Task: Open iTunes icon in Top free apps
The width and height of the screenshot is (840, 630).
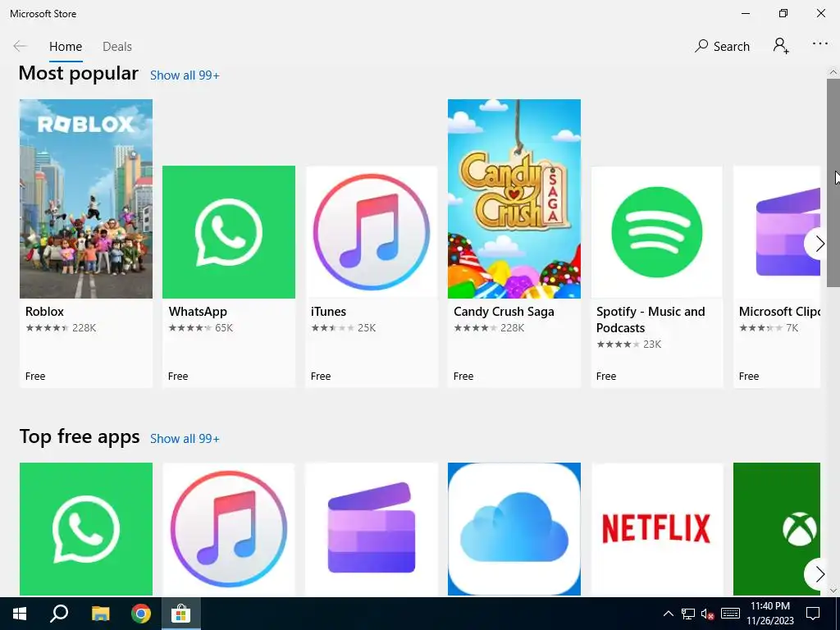Action: tap(229, 529)
